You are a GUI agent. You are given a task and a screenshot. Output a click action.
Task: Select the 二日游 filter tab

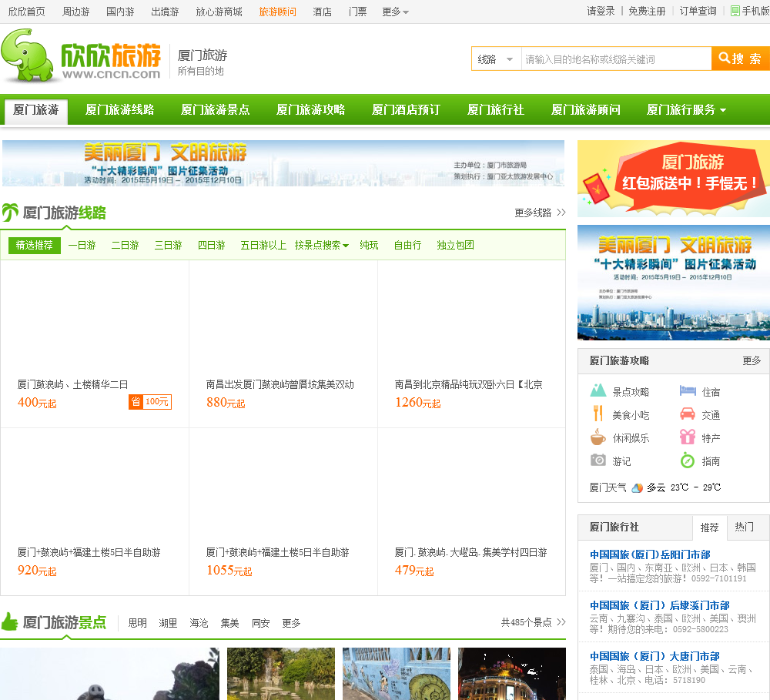pyautogui.click(x=126, y=245)
